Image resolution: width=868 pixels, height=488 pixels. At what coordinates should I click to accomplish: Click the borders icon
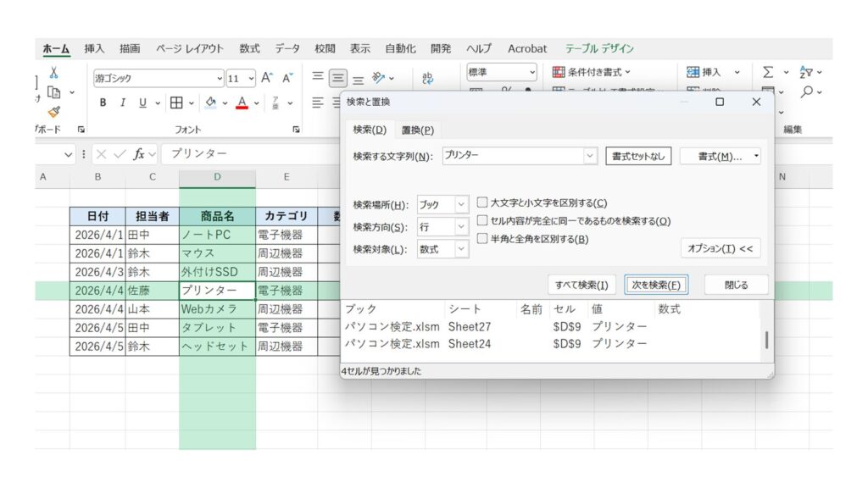click(x=175, y=103)
